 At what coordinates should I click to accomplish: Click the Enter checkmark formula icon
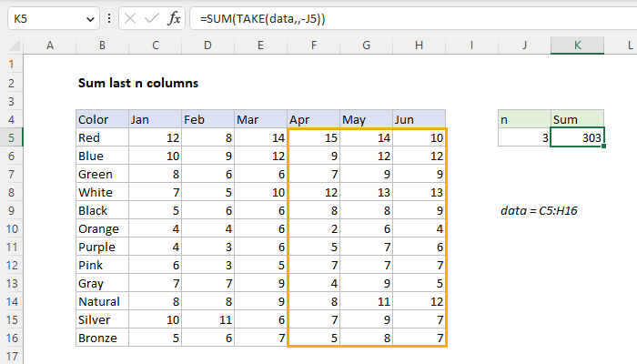click(152, 19)
